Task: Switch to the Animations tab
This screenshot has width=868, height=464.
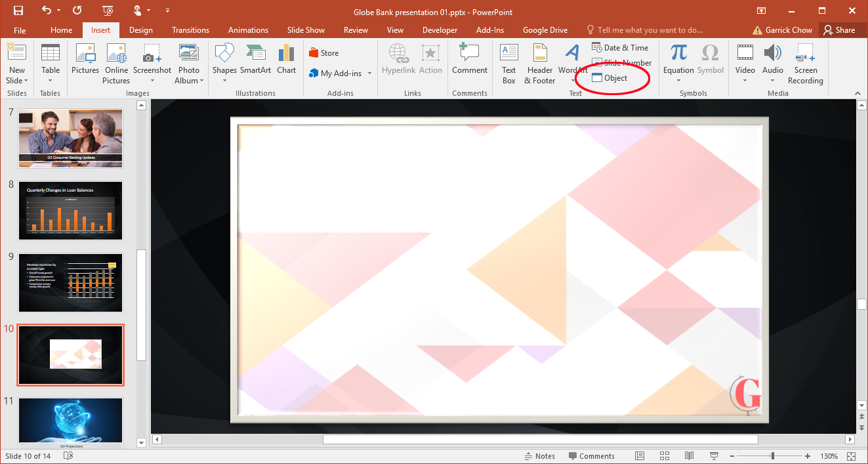Action: [248, 30]
